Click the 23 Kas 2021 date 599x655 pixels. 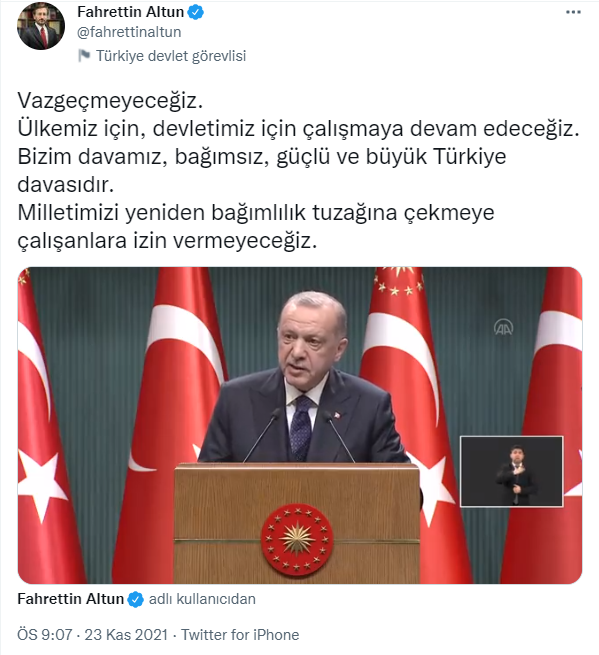pyautogui.click(x=126, y=635)
